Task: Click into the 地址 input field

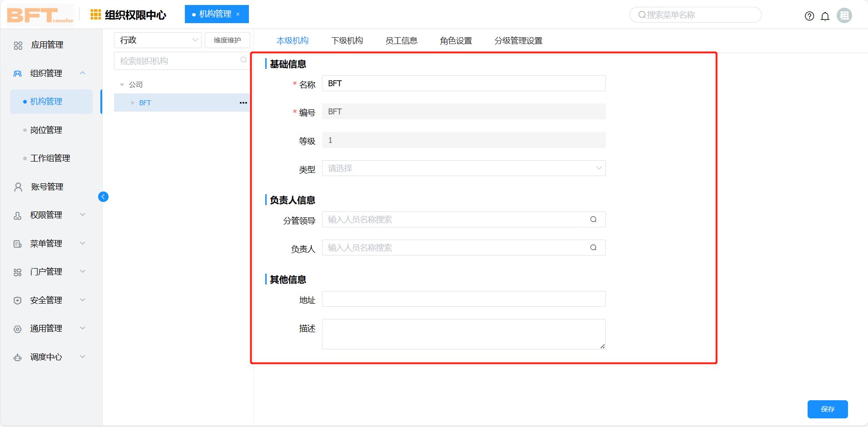Action: (x=463, y=299)
